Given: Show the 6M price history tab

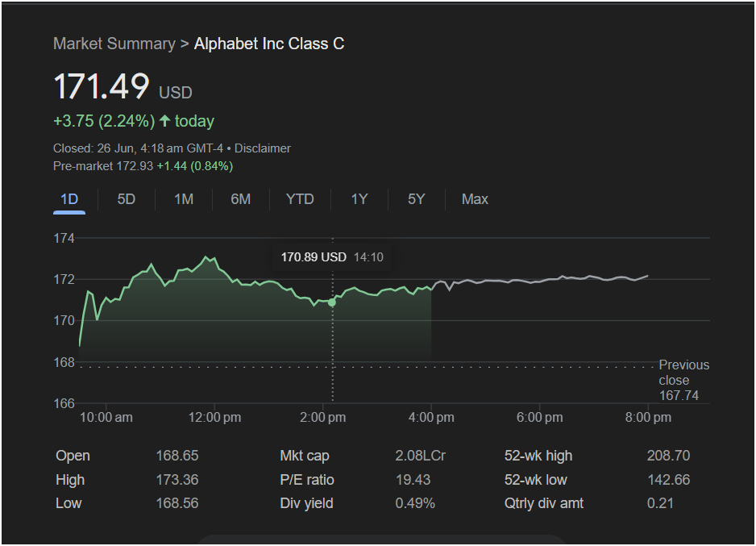Looking at the screenshot, I should [240, 199].
